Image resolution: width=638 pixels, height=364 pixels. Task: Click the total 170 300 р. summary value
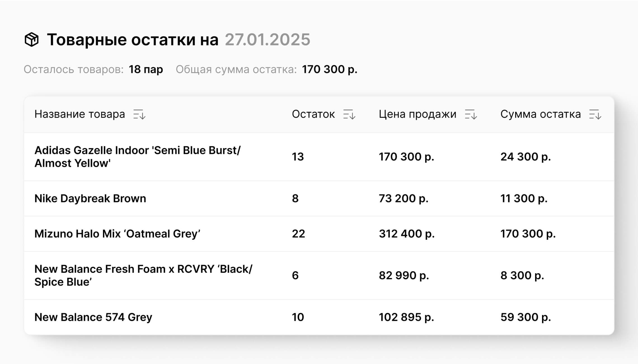tap(330, 69)
